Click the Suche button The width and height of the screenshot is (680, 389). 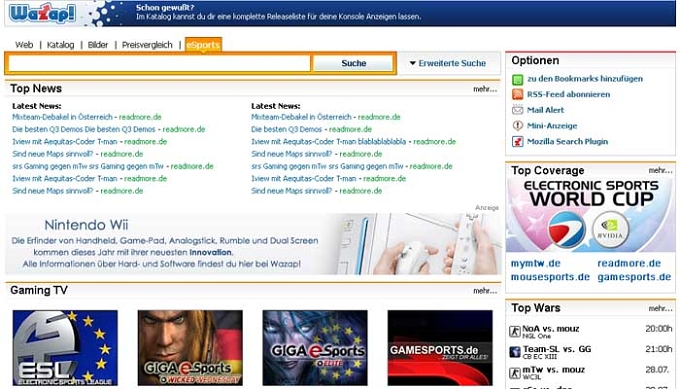[x=353, y=63]
